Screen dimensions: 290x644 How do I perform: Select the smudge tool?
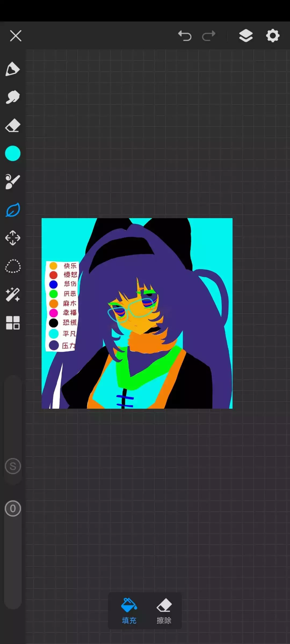coord(13,97)
